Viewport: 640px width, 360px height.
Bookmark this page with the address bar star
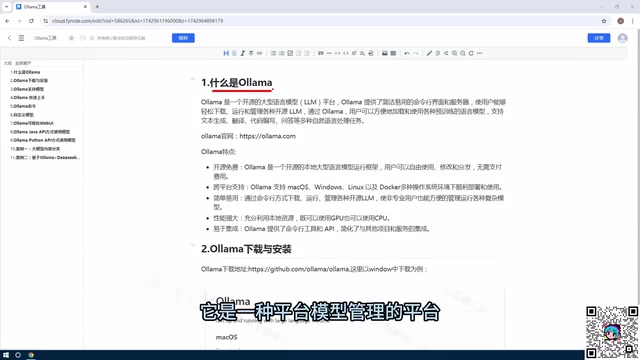(604, 21)
